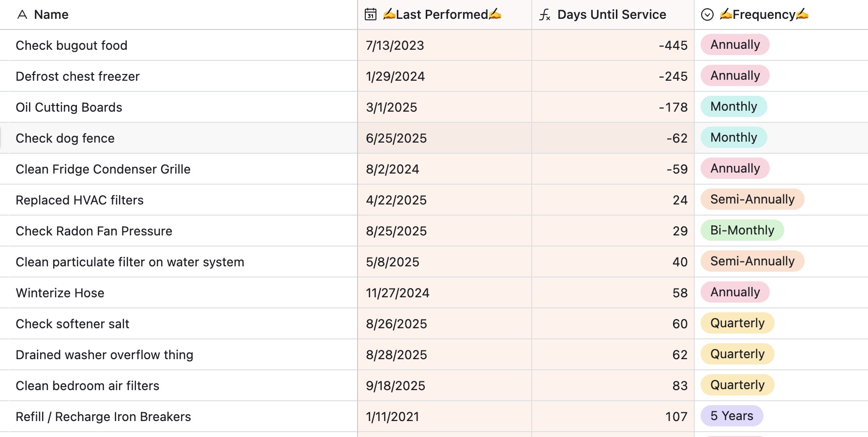Screen dimensions: 868x437
Task: Open the Days Until Service column header
Action: point(612,15)
